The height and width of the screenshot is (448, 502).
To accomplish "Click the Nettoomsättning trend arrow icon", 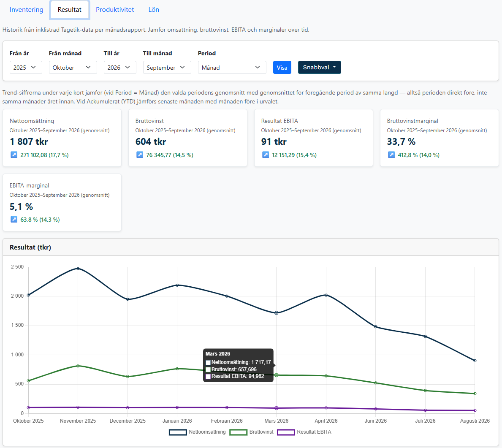I will [x=14, y=155].
